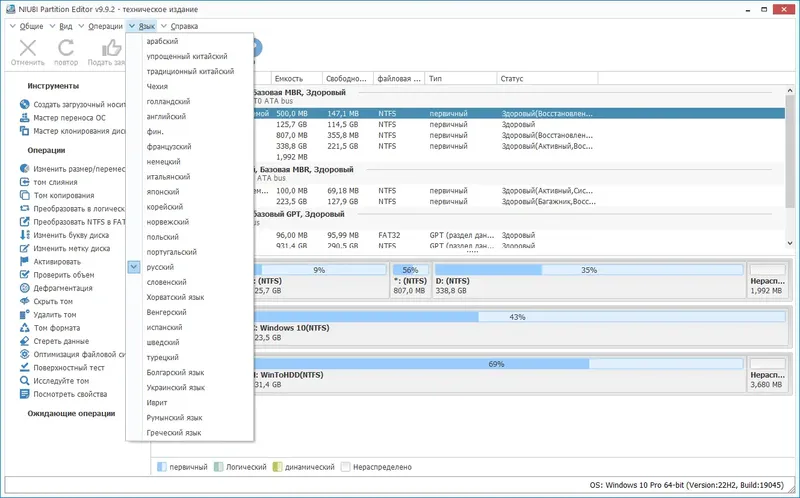Screen dimensions: 800x498
Task: Click the Undo (Отменить) toolbar icon
Action: [28, 48]
